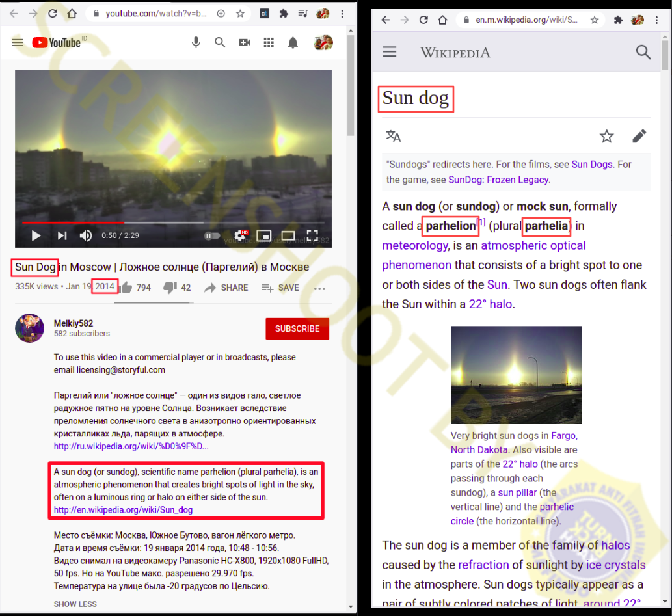Click the Wikipedia address bar URL
Screen dimensions: 672x616
(x=526, y=20)
